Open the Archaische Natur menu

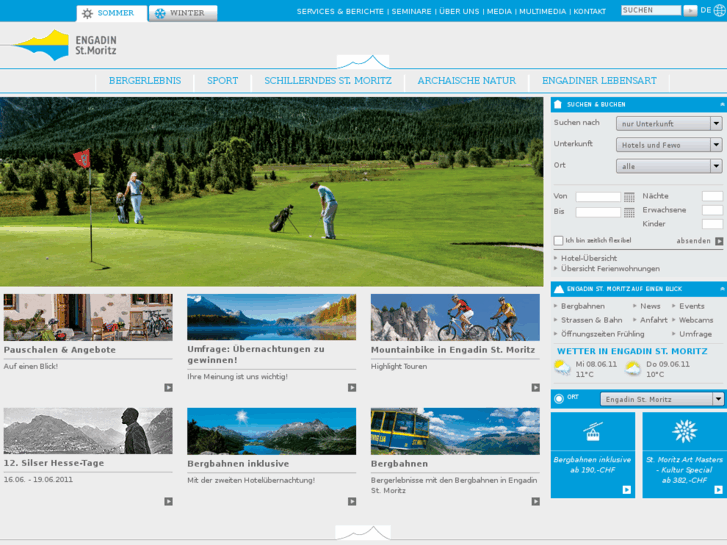click(x=466, y=81)
